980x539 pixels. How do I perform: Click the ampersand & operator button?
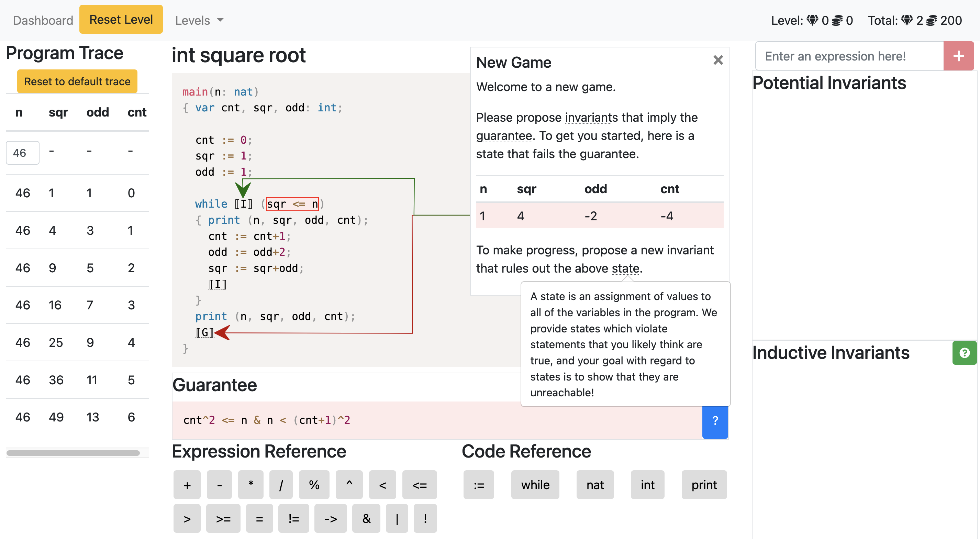tap(366, 518)
